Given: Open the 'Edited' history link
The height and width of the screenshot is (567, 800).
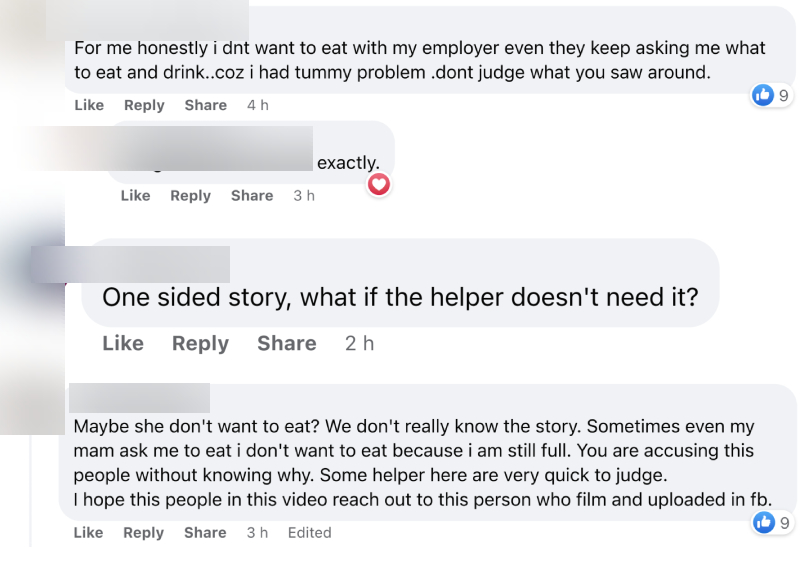Looking at the screenshot, I should click(x=310, y=532).
